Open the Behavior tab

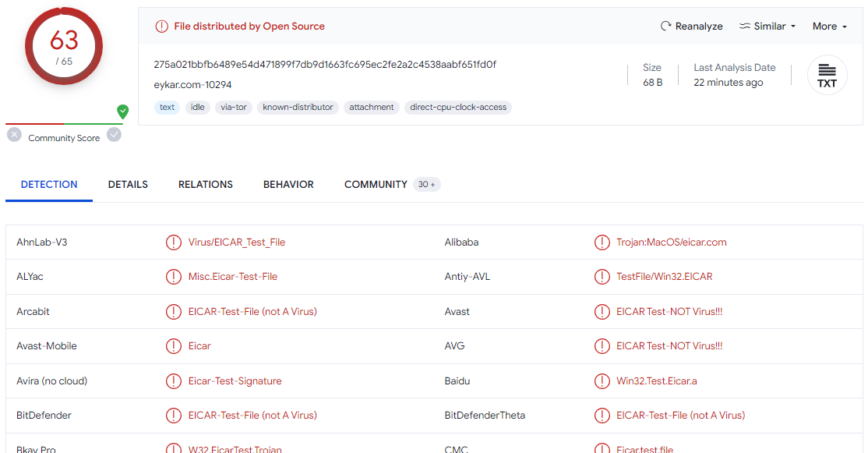(x=288, y=185)
